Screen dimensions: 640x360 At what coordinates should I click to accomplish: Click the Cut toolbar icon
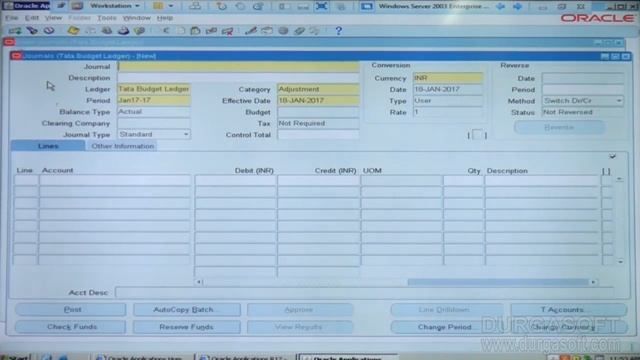166,31
